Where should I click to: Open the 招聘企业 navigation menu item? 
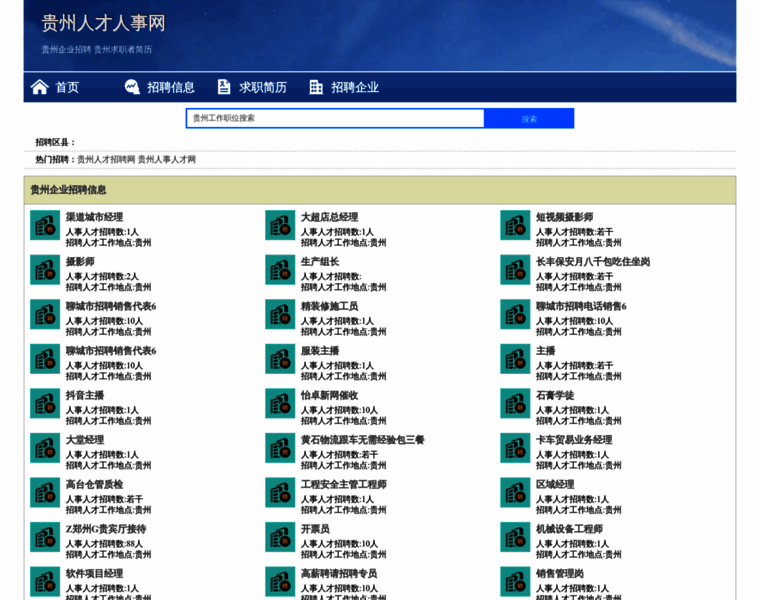(x=355, y=87)
